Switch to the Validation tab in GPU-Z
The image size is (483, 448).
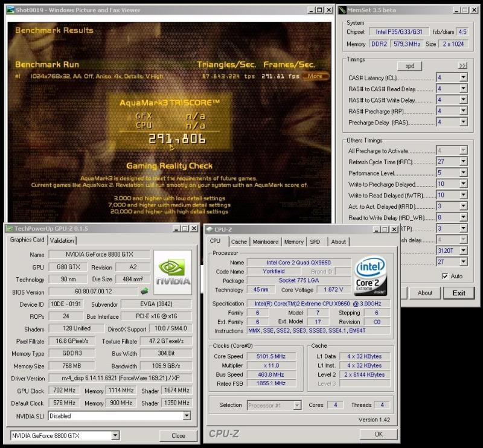click(62, 240)
